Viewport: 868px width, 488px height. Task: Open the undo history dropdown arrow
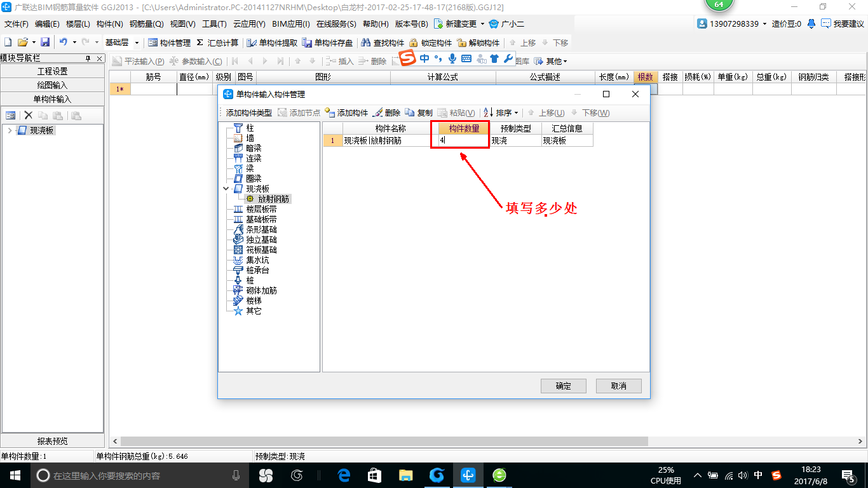tap(74, 43)
